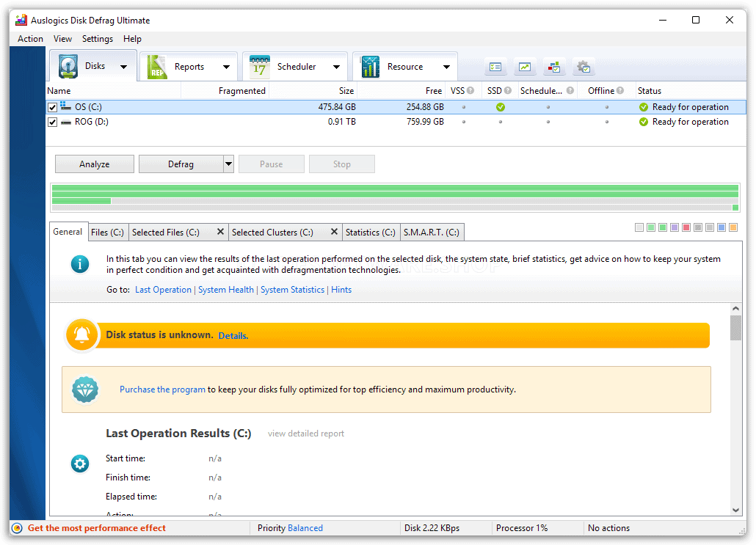Toggle the OS (C:) disk checkbox

click(53, 107)
